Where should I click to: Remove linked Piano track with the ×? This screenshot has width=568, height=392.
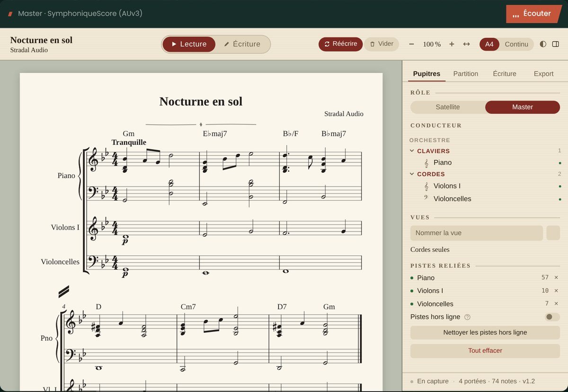[556, 277]
